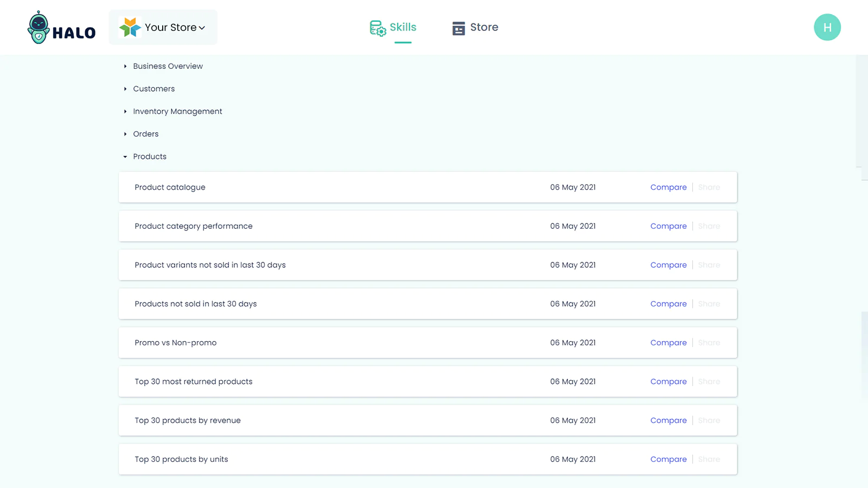The image size is (868, 488).
Task: Switch to the Skills tab
Action: [393, 28]
